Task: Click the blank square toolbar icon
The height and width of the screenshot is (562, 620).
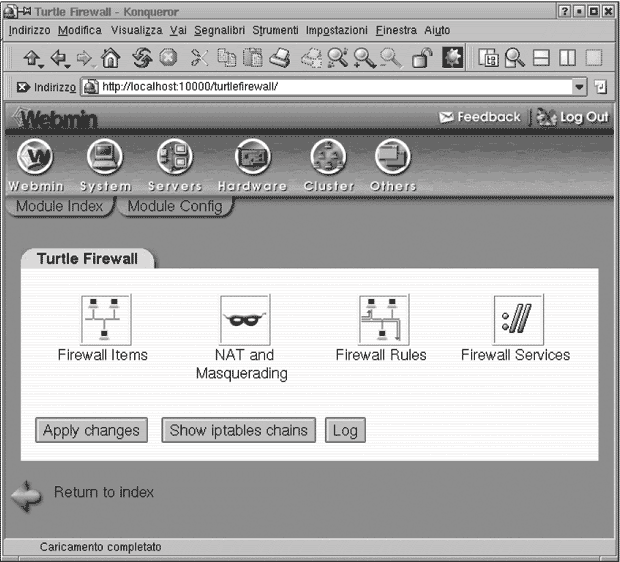Action: 594,58
